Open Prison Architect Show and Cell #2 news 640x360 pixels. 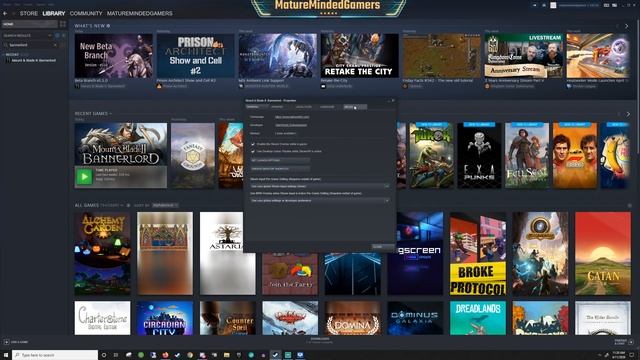click(x=196, y=56)
